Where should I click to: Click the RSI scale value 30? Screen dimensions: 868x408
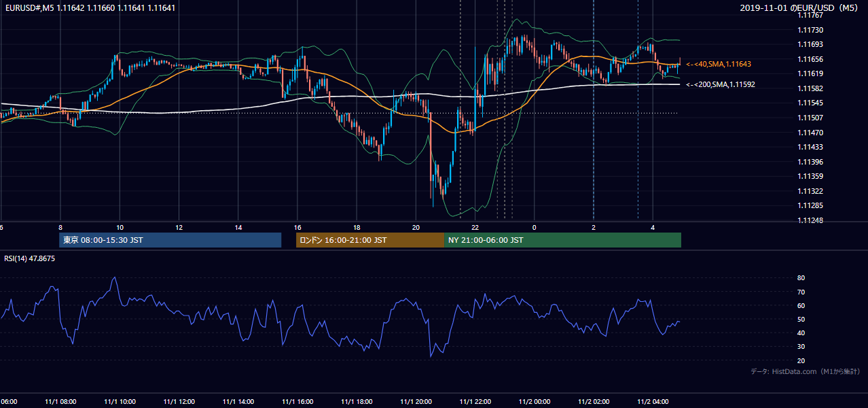point(801,347)
